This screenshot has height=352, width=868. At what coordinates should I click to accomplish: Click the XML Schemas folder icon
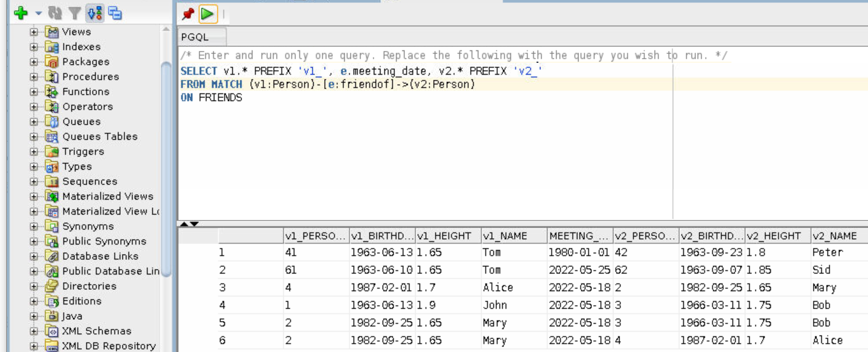52,331
